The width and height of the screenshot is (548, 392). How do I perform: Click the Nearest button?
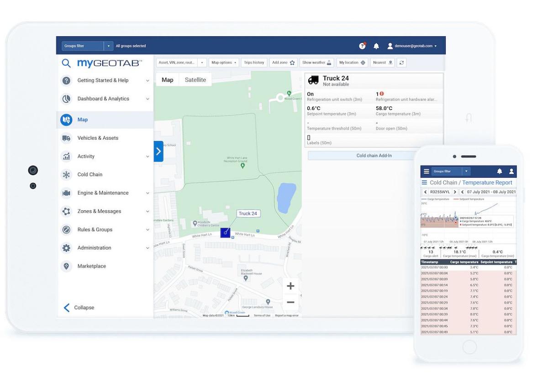(x=383, y=63)
